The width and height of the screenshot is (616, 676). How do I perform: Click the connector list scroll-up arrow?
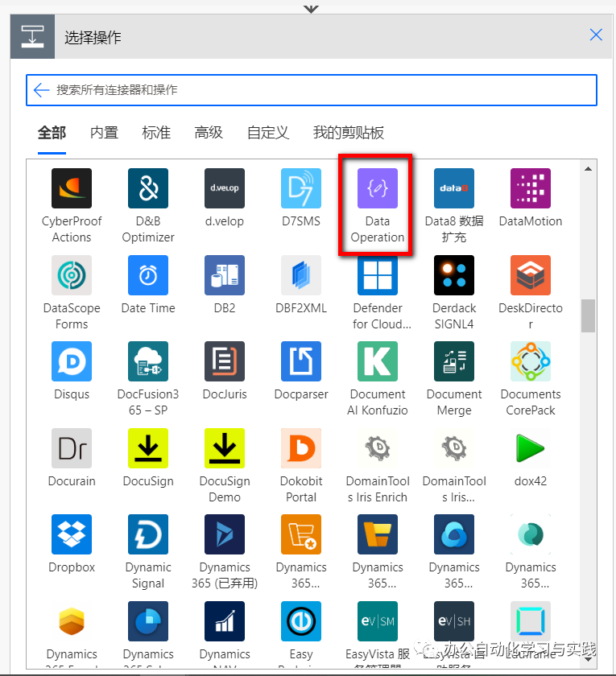click(588, 169)
